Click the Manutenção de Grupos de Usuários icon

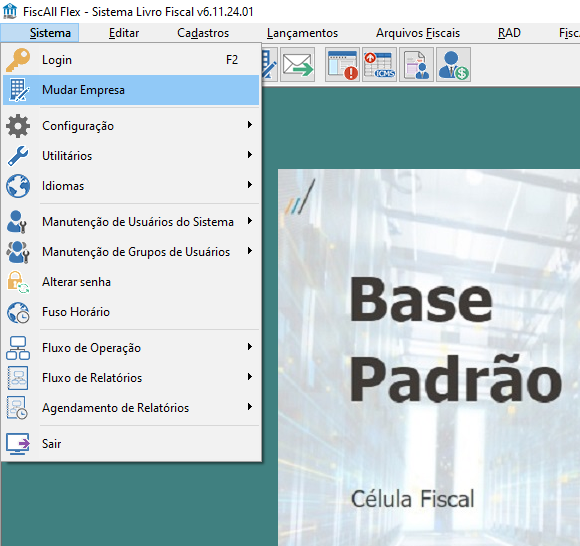(18, 252)
